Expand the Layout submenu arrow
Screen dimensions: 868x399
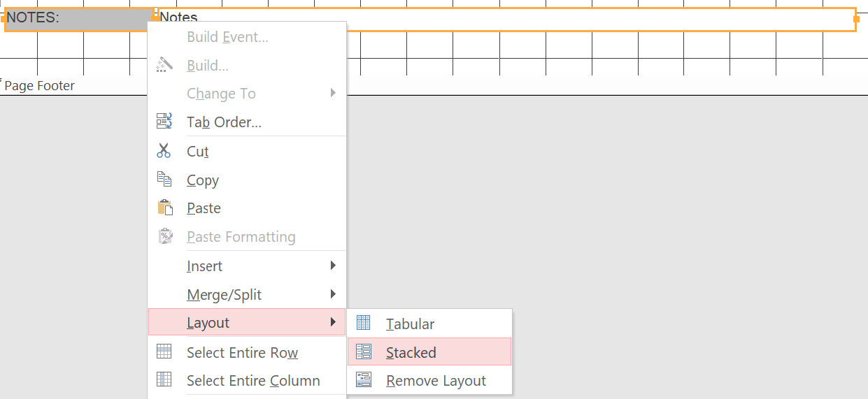pos(333,322)
